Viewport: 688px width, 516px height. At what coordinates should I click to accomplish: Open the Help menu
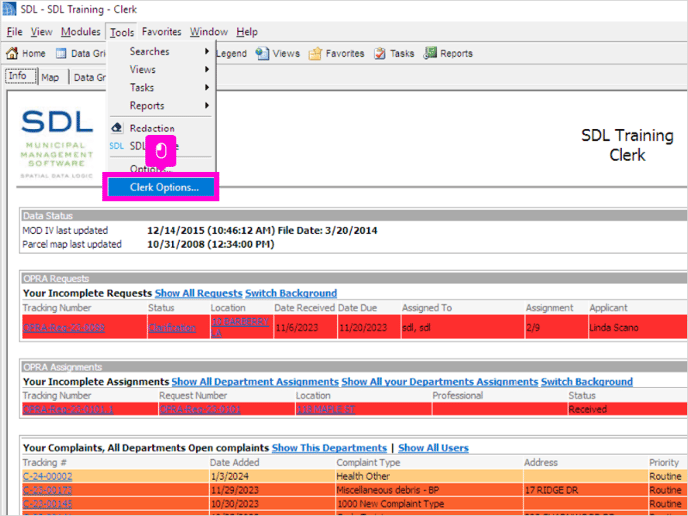247,32
